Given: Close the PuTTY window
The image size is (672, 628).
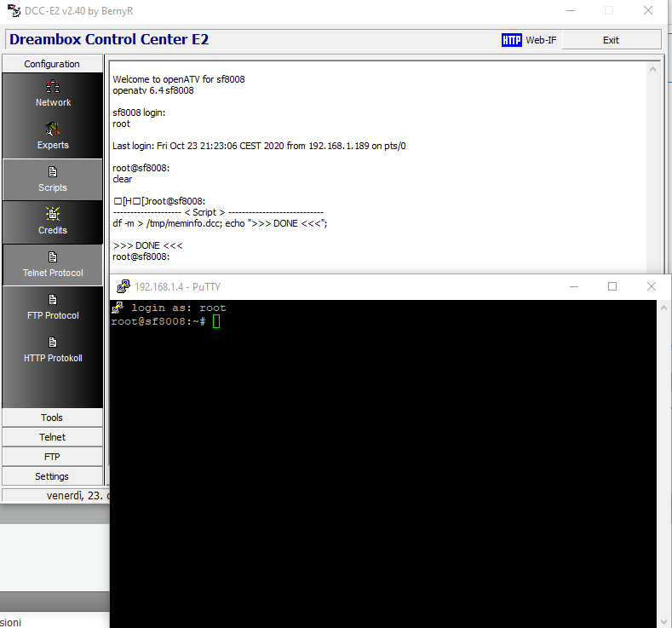Looking at the screenshot, I should point(652,286).
